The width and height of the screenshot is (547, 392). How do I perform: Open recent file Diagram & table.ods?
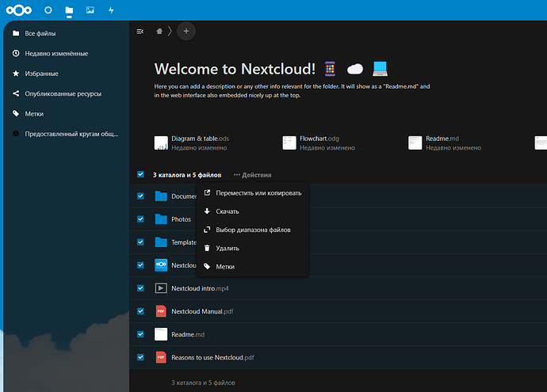[192, 143]
